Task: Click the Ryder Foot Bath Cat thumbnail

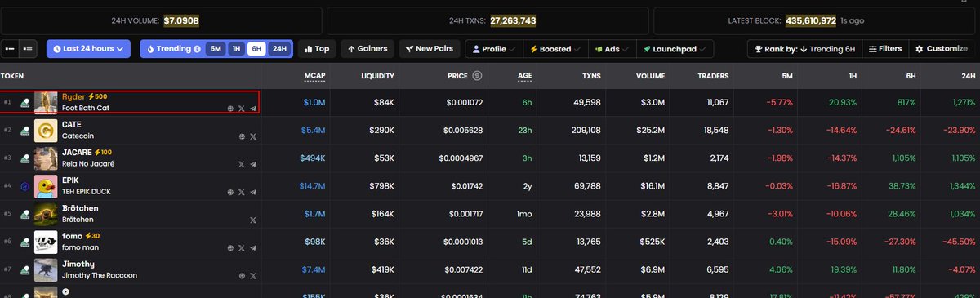Action: pos(46,102)
